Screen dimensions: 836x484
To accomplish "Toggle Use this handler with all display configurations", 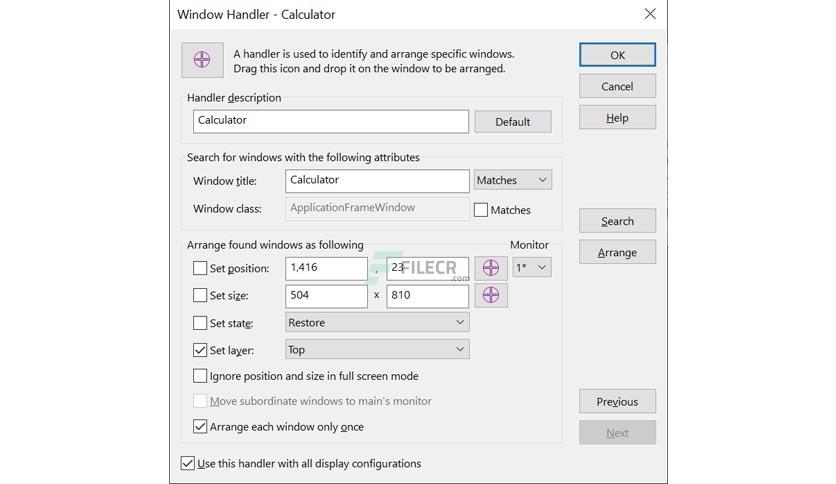I will point(188,463).
